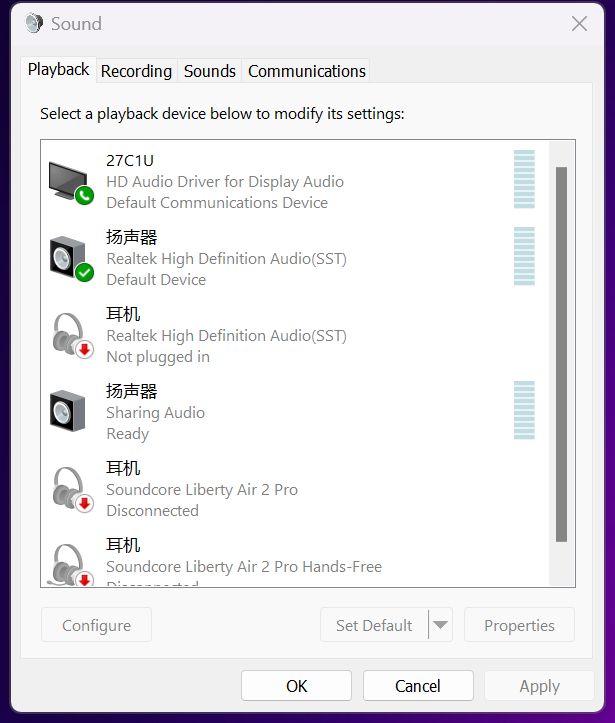
Task: Close the Sound dialog window
Action: [x=579, y=24]
